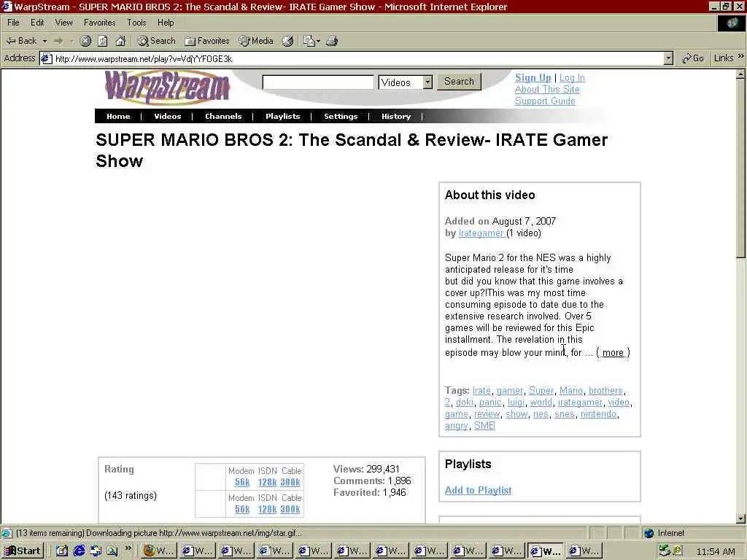Switch to the active IE taskbar button
Screen dimensions: 747x560
546,551
